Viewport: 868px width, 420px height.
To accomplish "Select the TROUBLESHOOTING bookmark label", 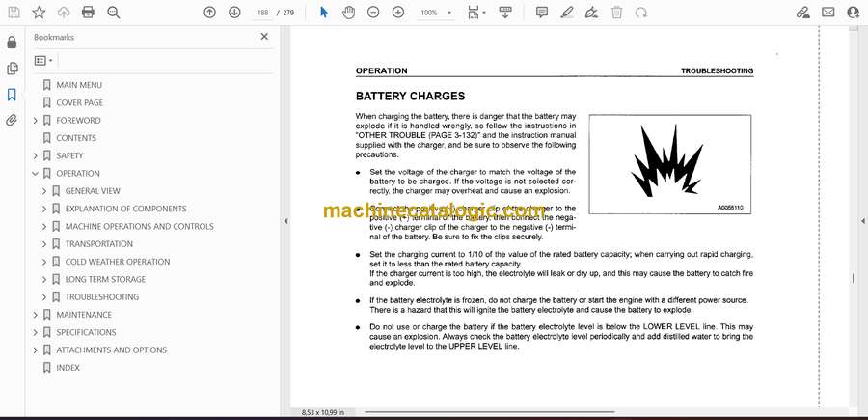I will pyautogui.click(x=102, y=297).
